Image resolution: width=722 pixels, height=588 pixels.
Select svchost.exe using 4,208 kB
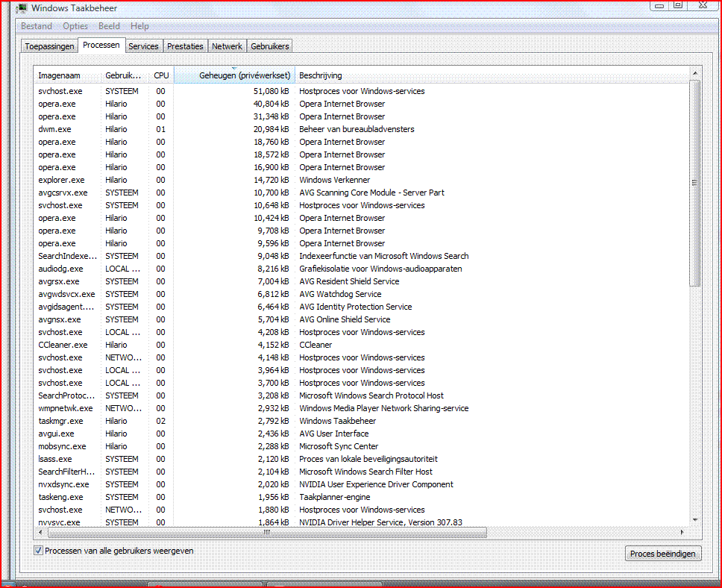[x=361, y=332]
